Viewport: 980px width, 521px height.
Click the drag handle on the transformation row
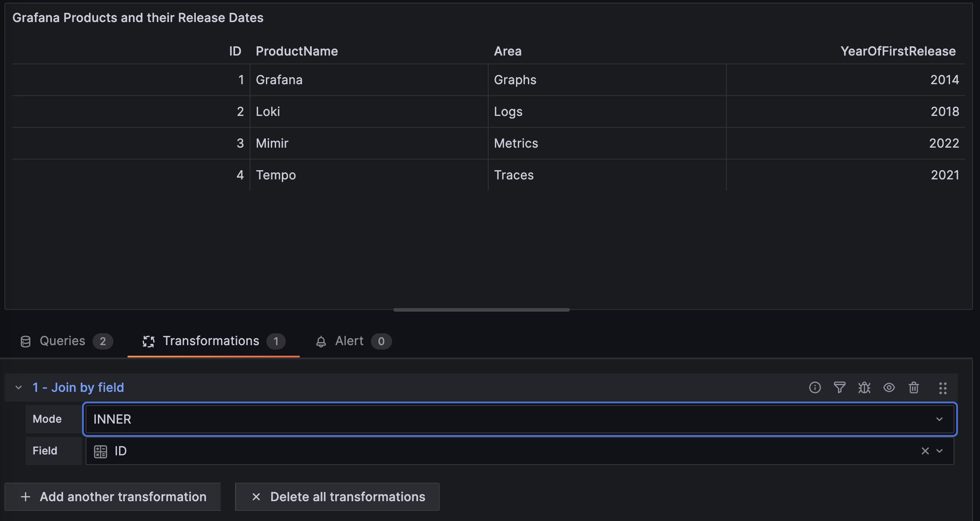coord(943,388)
